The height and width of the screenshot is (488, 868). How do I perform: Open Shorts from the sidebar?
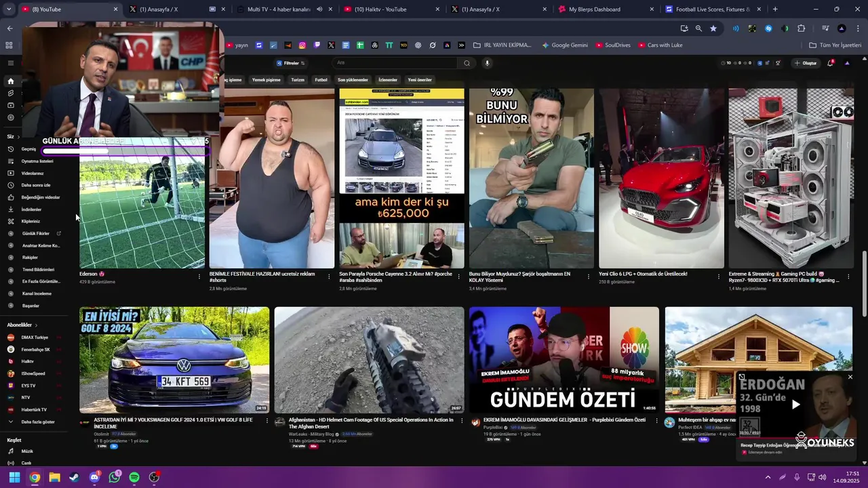tap(10, 94)
